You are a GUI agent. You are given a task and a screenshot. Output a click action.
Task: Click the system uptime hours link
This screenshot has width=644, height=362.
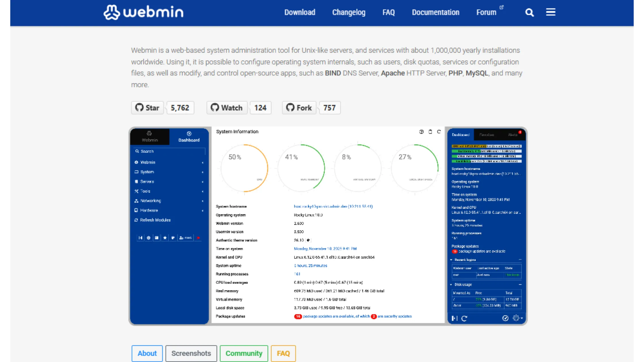pyautogui.click(x=310, y=266)
